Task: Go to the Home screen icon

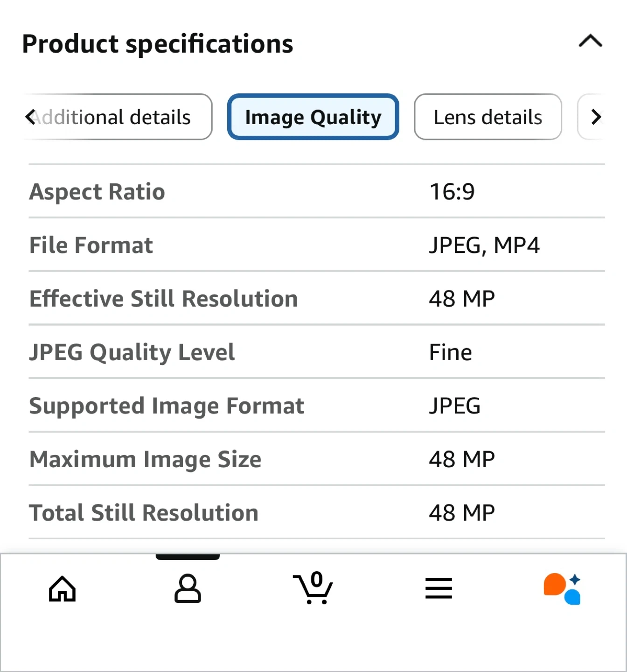Action: (x=63, y=589)
